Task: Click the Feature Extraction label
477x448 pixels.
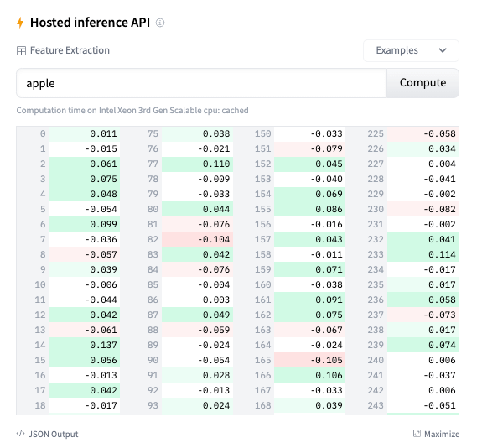Action: point(70,50)
